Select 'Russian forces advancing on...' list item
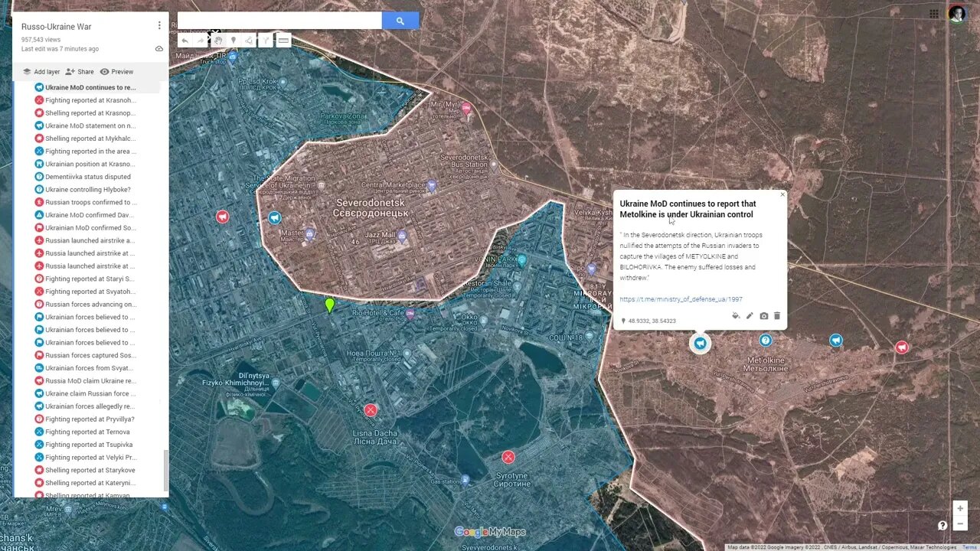The width and height of the screenshot is (980, 551). point(90,305)
